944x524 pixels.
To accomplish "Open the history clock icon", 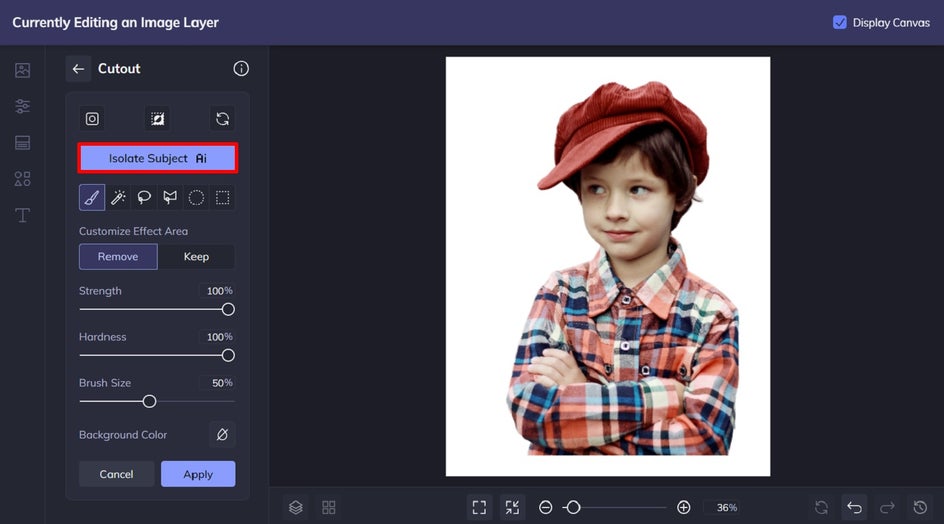I will (920, 507).
